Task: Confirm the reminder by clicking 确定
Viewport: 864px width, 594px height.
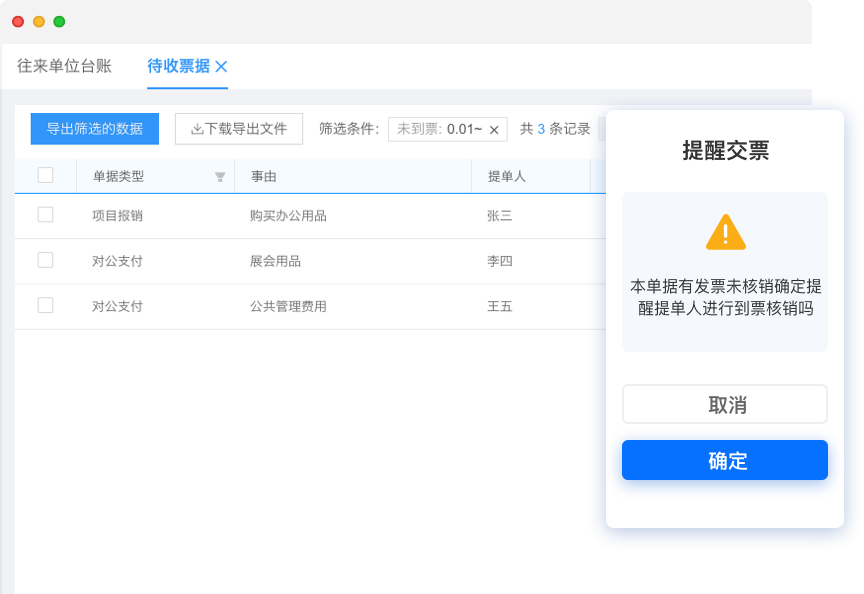Action: 725,460
